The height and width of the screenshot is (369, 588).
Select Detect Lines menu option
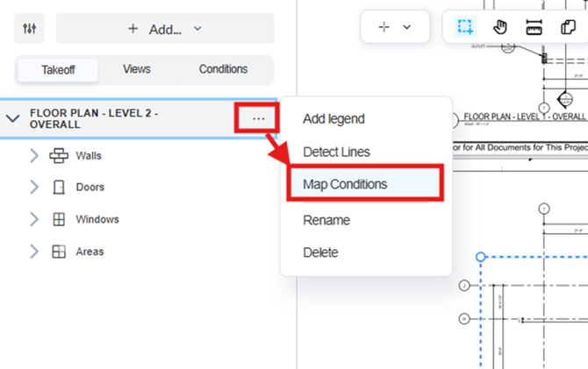tap(336, 152)
